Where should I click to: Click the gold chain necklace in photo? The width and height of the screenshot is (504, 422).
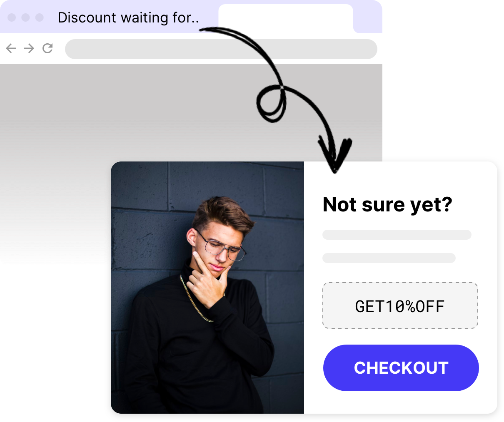[196, 300]
